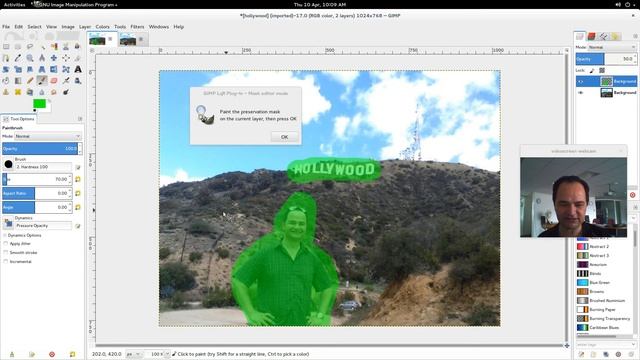Viewport: 640px width, 360px height.
Task: Click the green foreground color swatch
Action: [39, 104]
